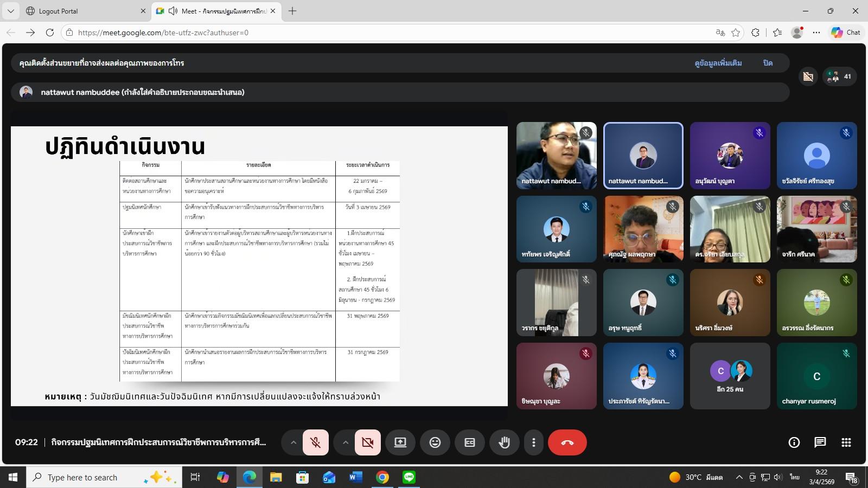
Task: Open LINE app from the taskbar
Action: click(x=409, y=477)
